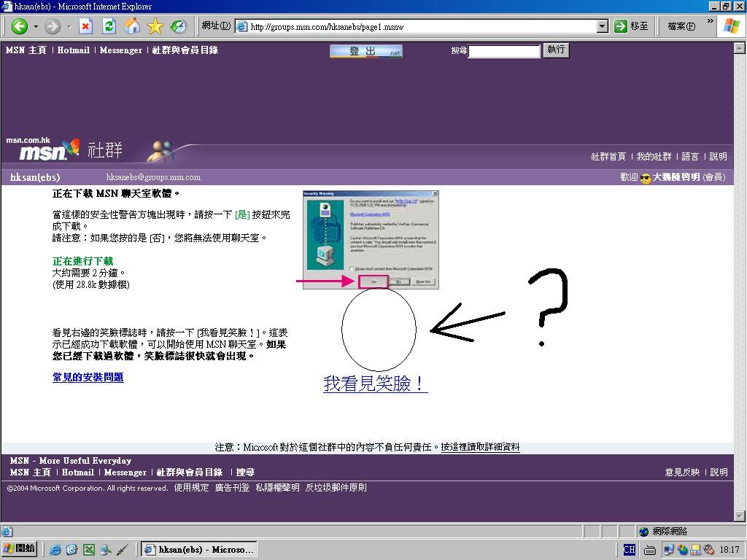747x560 pixels.
Task: Go back with the green Back arrow
Action: 20,26
